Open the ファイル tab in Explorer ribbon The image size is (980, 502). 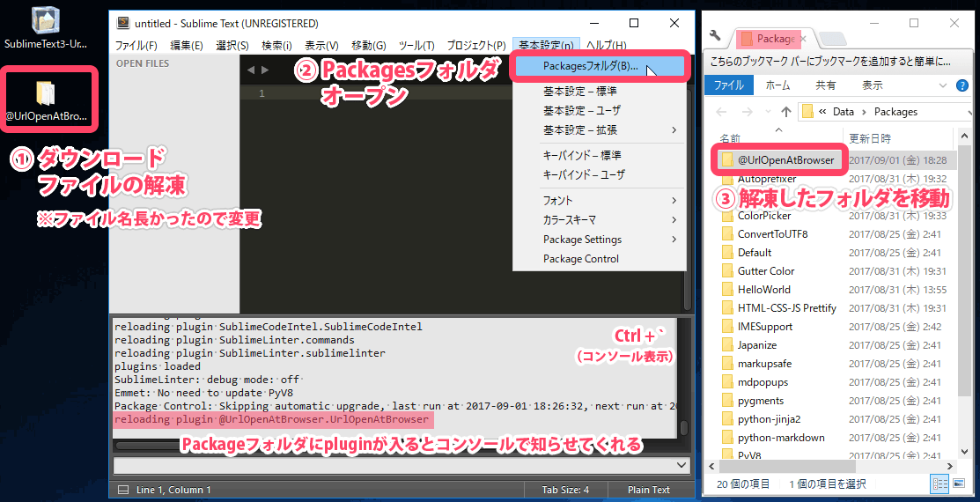[x=729, y=85]
